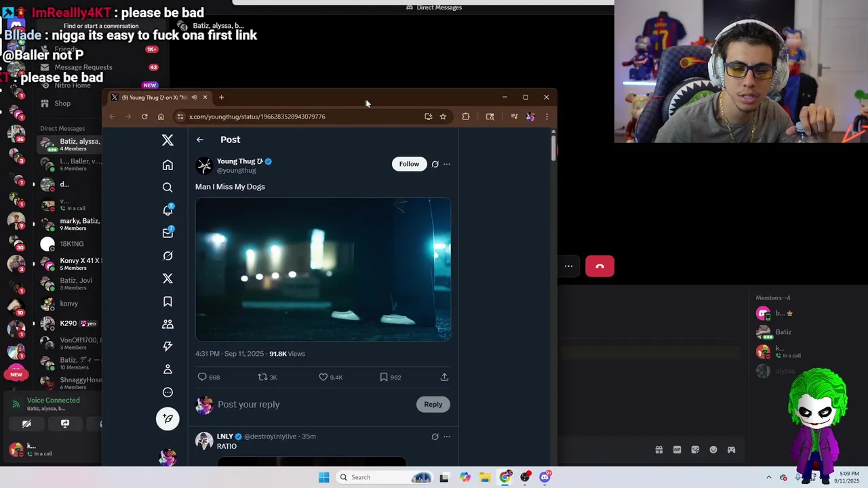This screenshot has height=488, width=868.
Task: Open Discord GIF picker
Action: click(x=677, y=449)
